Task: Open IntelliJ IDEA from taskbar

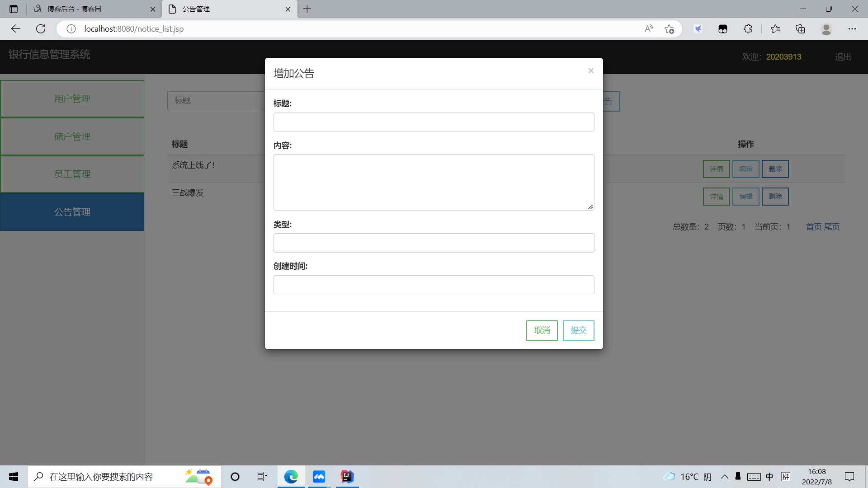Action: coord(347,477)
